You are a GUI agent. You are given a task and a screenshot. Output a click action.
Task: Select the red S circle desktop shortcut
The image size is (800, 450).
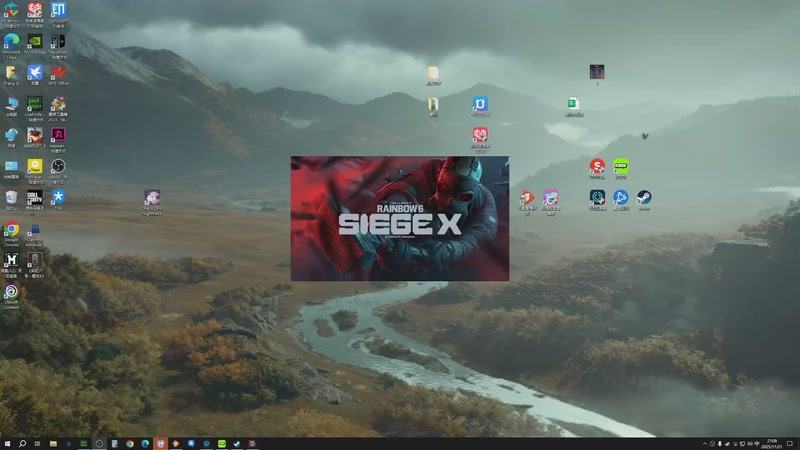pyautogui.click(x=597, y=166)
